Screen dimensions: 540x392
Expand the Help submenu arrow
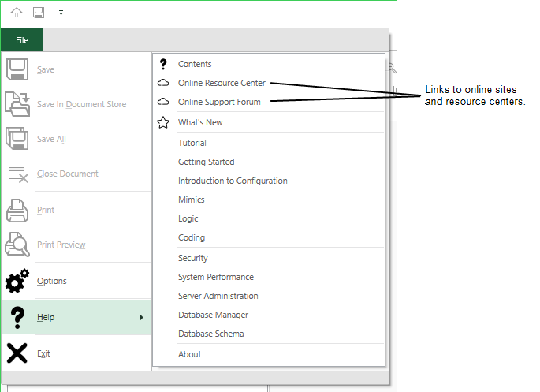(142, 318)
